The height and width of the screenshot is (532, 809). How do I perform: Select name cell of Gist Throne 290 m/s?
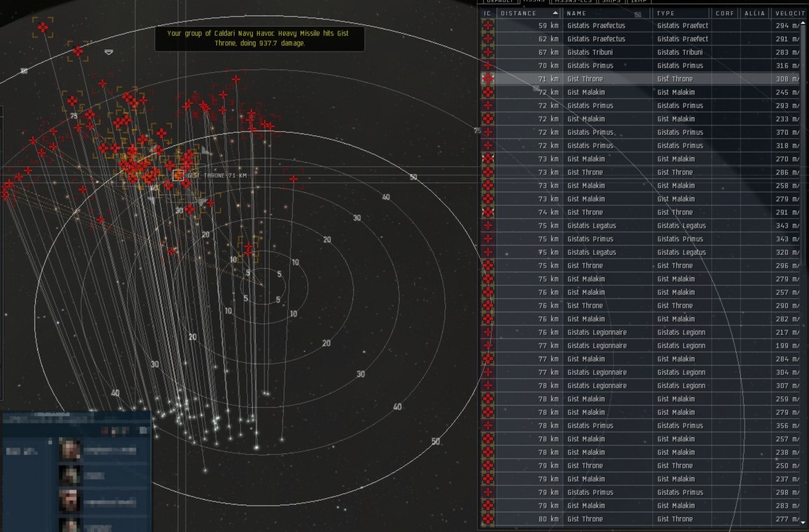[x=607, y=305]
